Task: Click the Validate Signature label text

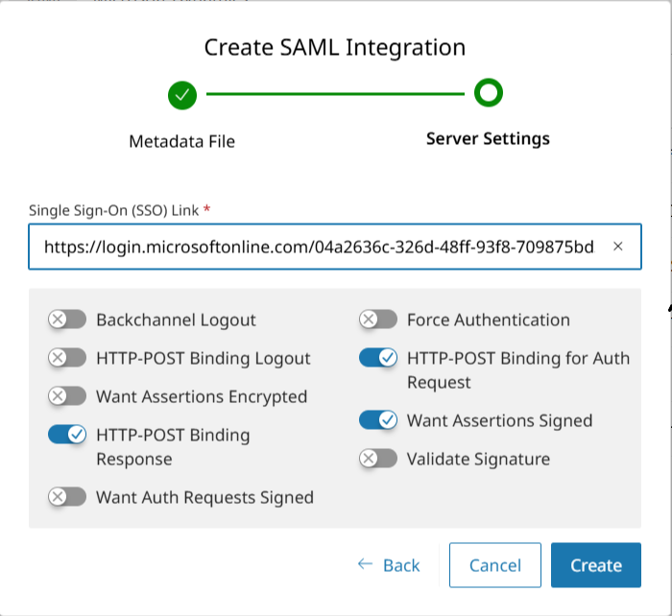Action: coord(478,460)
